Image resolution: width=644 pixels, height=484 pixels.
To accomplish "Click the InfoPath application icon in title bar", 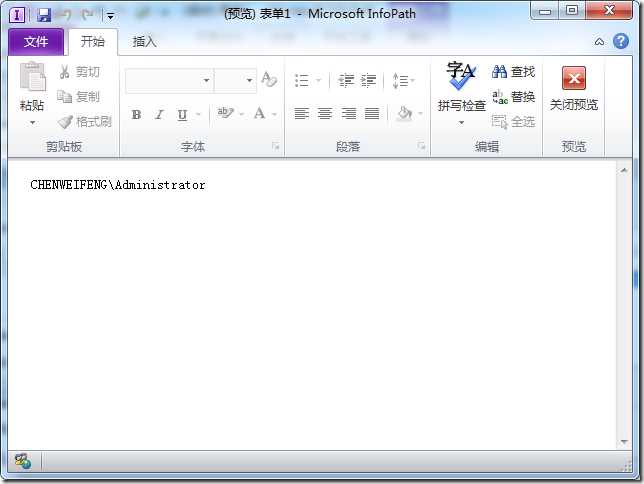I will pyautogui.click(x=17, y=16).
